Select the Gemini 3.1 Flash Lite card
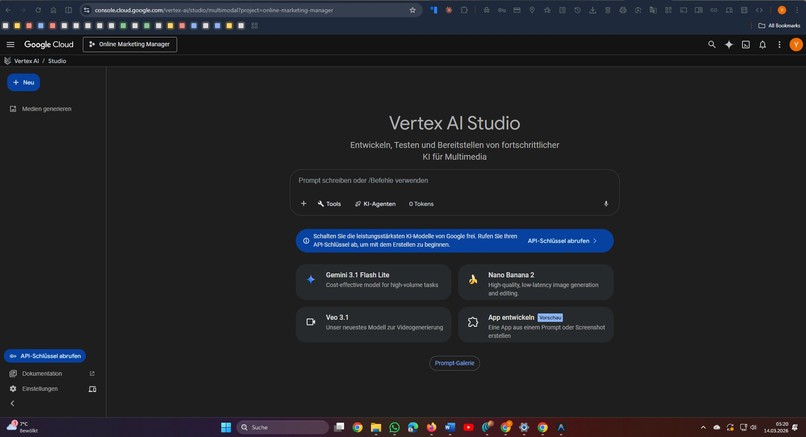The height and width of the screenshot is (437, 806). tap(373, 282)
